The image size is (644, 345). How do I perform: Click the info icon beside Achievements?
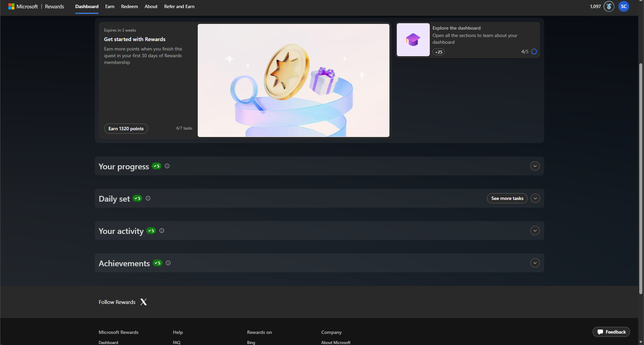coord(168,263)
